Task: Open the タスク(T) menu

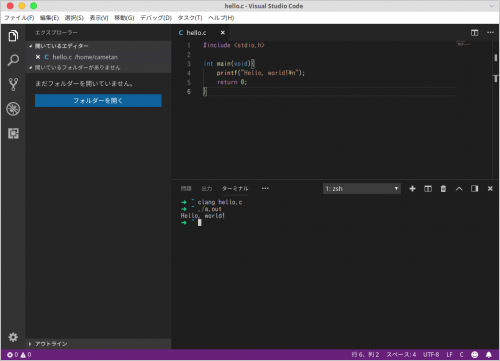Action: click(x=190, y=18)
